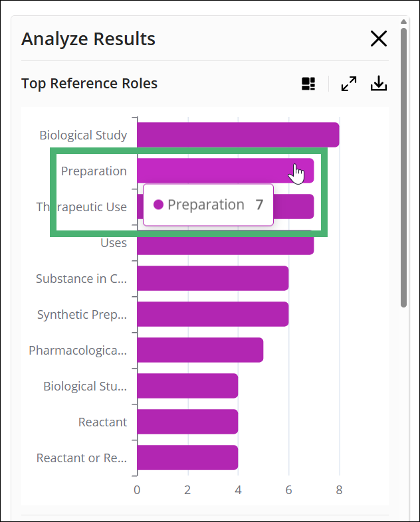The height and width of the screenshot is (522, 420).
Task: Click the Top Reference Roles heading
Action: [89, 84]
